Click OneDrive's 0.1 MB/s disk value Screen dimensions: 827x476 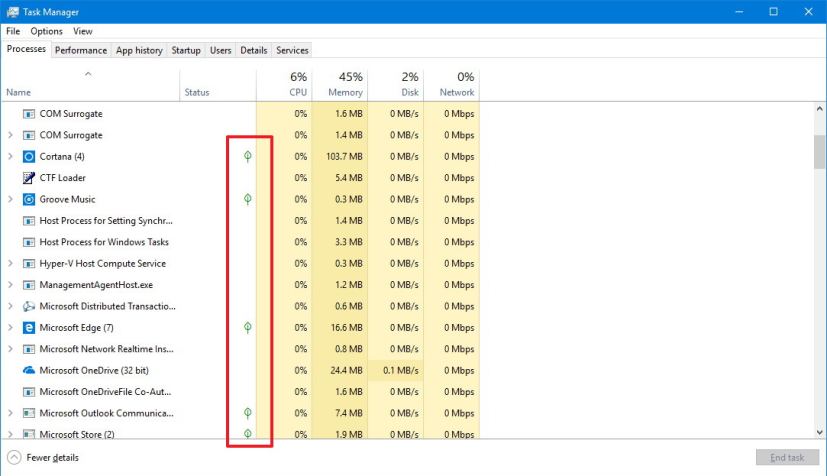pyautogui.click(x=401, y=371)
